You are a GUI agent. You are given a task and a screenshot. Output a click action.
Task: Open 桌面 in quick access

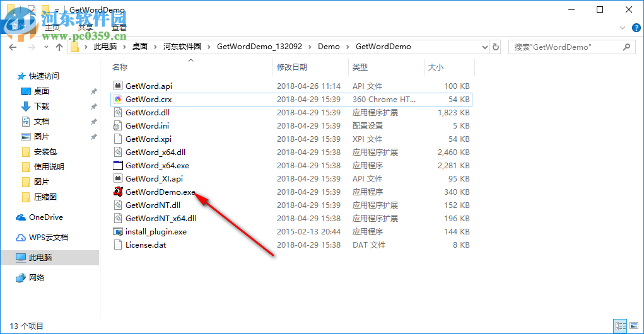[42, 91]
